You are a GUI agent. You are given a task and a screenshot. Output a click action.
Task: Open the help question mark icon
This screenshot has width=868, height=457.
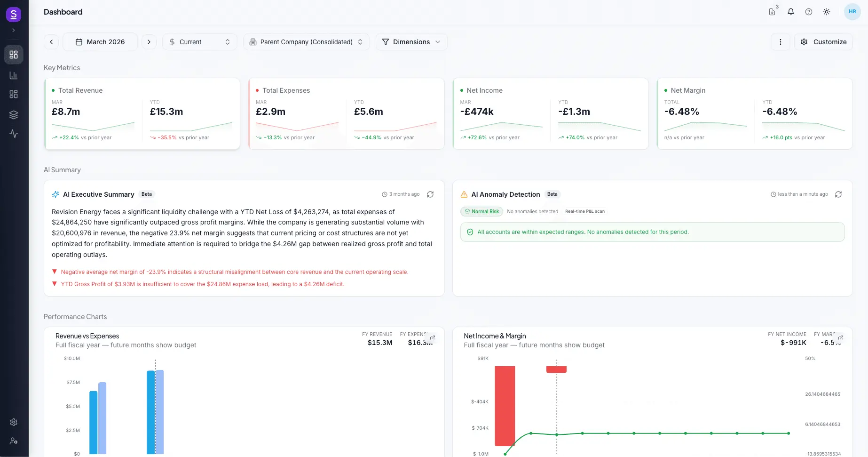click(809, 12)
